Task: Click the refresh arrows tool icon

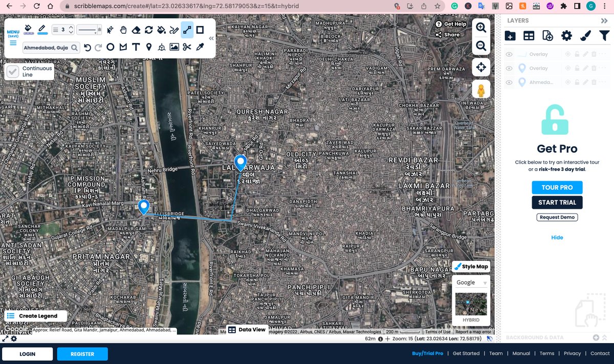Action: pos(149,30)
